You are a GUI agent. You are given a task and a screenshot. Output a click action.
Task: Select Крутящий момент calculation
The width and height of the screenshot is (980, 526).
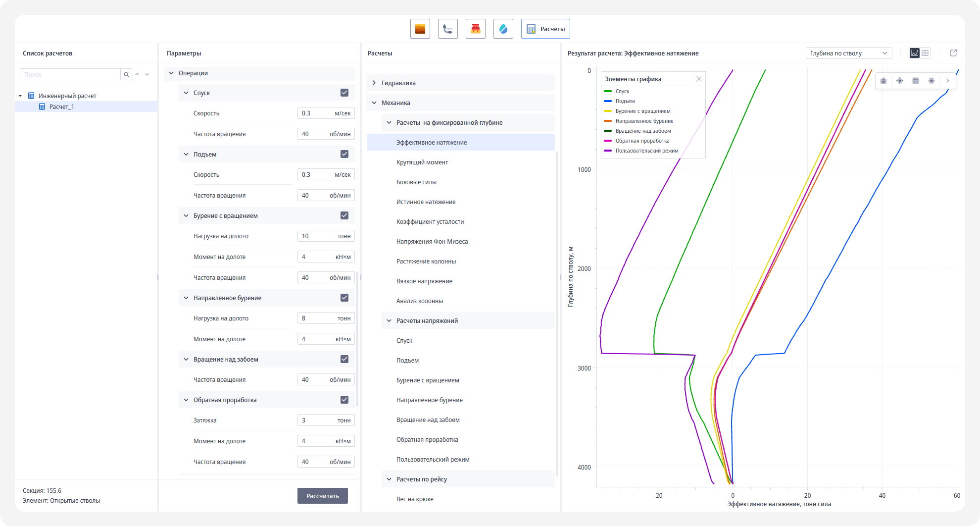[422, 162]
